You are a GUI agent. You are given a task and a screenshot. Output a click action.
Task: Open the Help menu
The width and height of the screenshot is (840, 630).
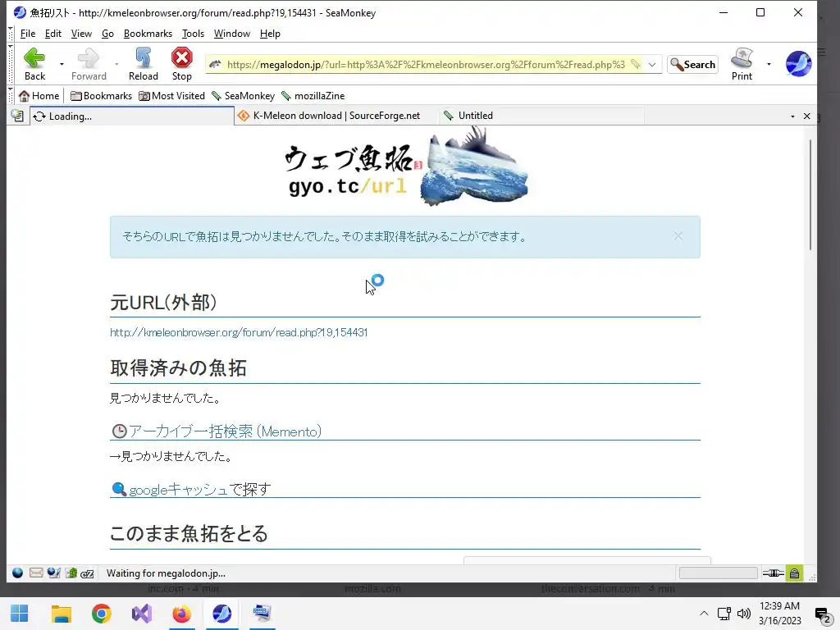(x=270, y=33)
